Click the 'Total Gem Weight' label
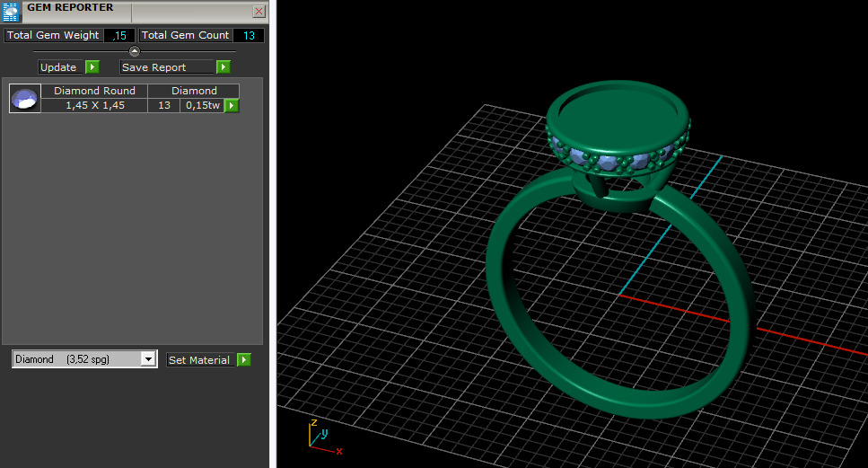The width and height of the screenshot is (868, 468). pyautogui.click(x=53, y=35)
